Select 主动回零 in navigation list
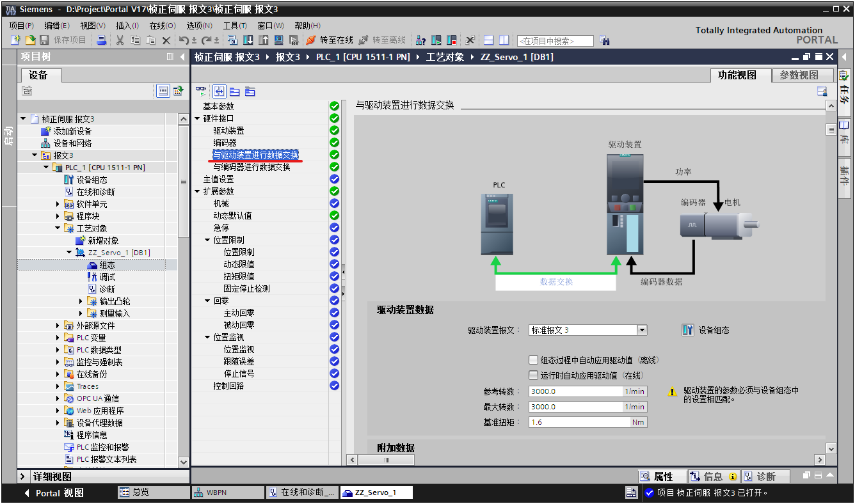 pos(239,313)
